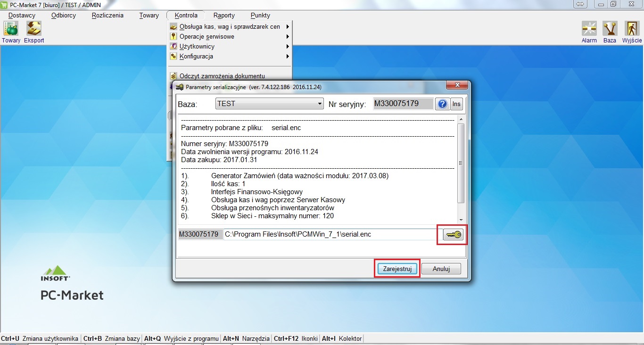The height and width of the screenshot is (345, 644).
Task: Click the 'Ctrl+U Zmiana użytkownika' status bar entry
Action: pos(40,338)
